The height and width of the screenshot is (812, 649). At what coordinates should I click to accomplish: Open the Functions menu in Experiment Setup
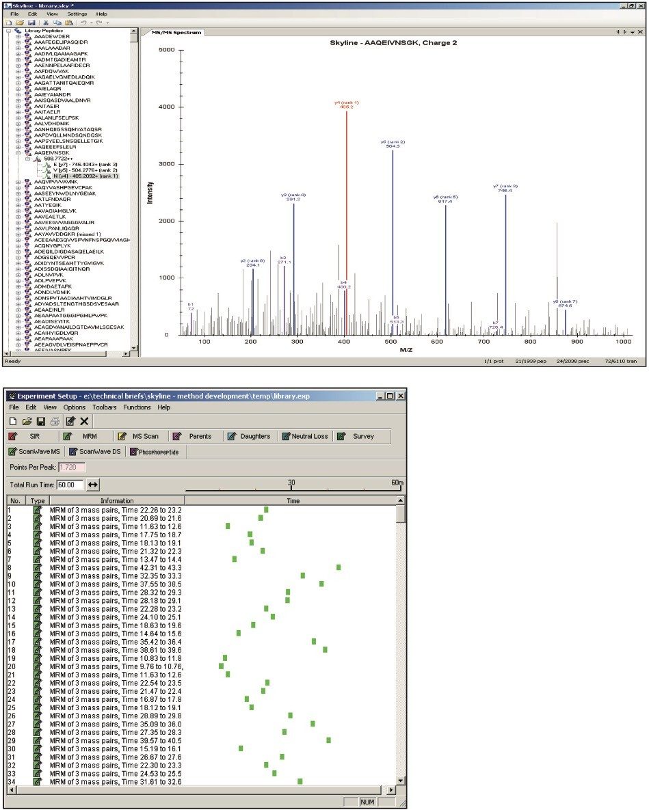point(137,407)
